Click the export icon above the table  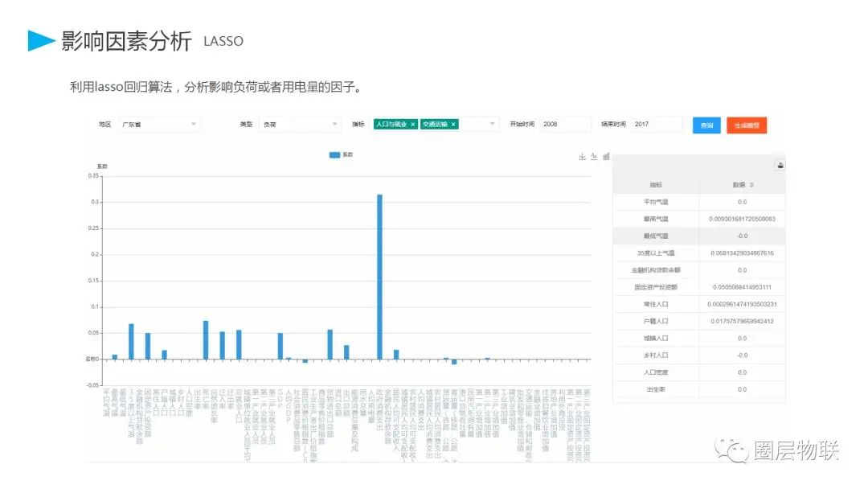click(780, 165)
